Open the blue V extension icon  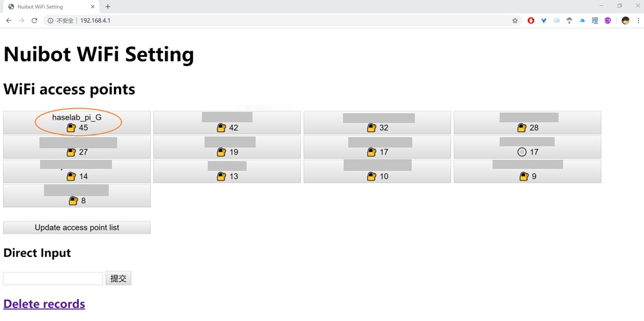pyautogui.click(x=544, y=21)
